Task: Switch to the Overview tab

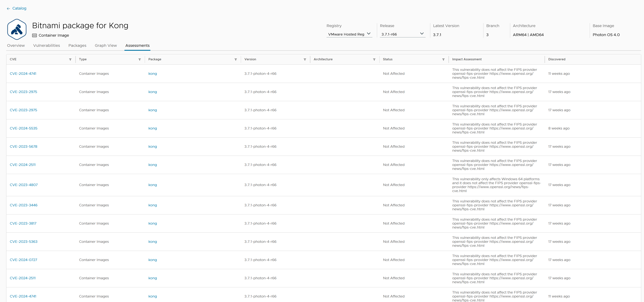Action: 16,45
